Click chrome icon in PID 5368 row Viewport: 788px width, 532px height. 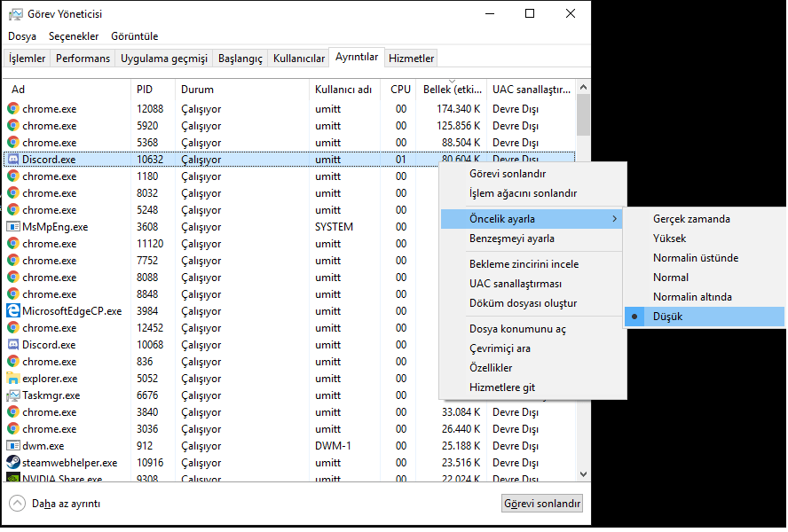point(13,142)
